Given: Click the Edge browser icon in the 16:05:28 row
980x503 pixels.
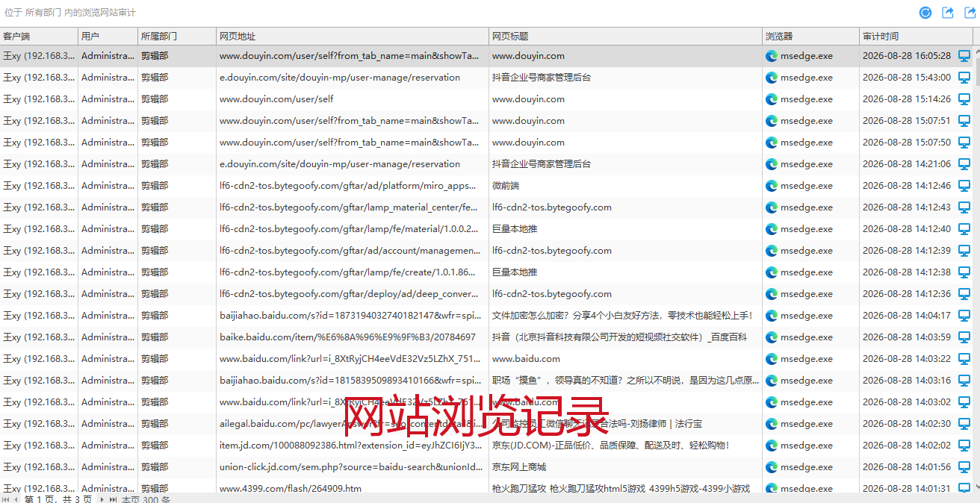Looking at the screenshot, I should [x=772, y=56].
